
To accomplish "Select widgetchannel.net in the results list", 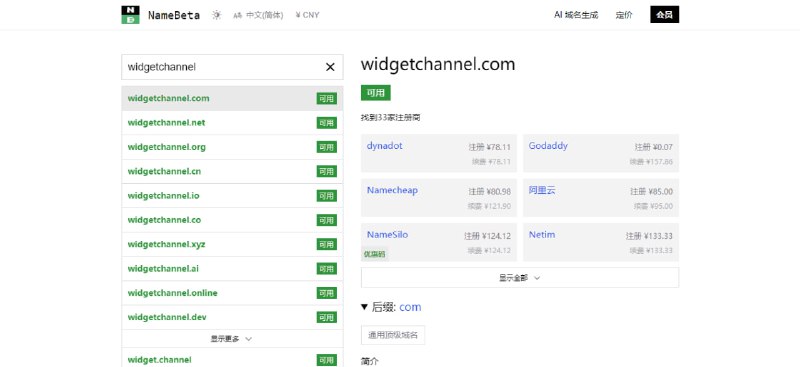I will (232, 123).
